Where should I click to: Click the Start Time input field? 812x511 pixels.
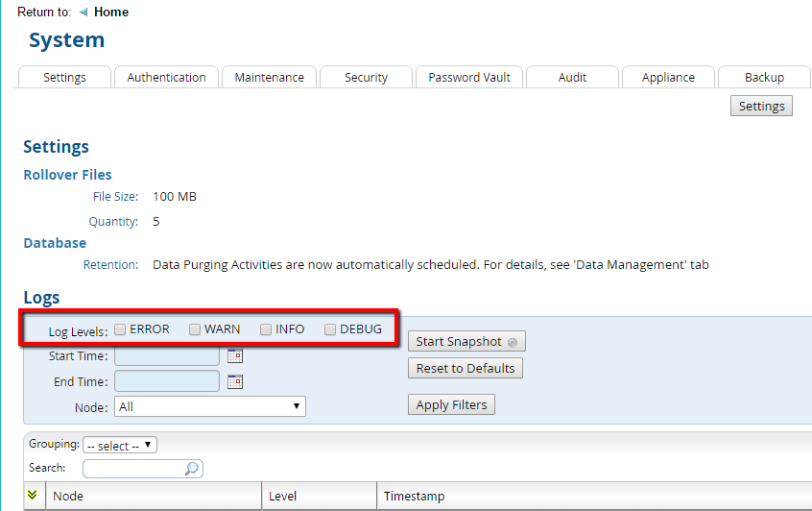[x=167, y=355]
